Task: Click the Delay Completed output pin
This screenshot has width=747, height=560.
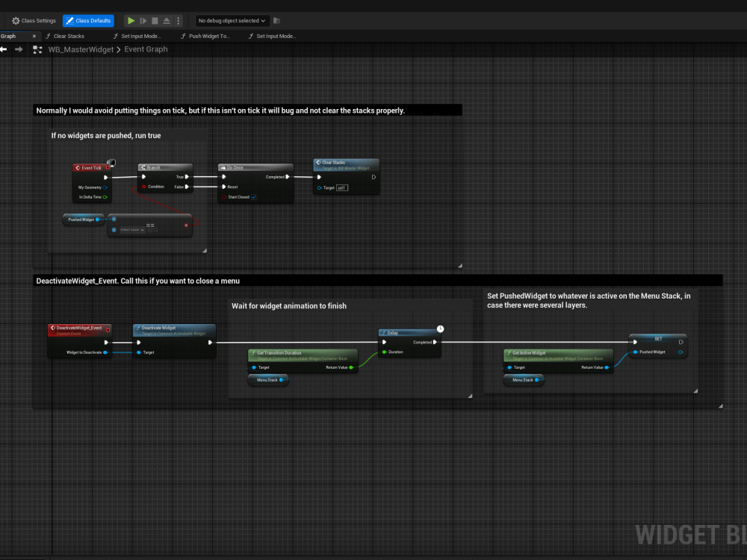Action: pos(435,342)
